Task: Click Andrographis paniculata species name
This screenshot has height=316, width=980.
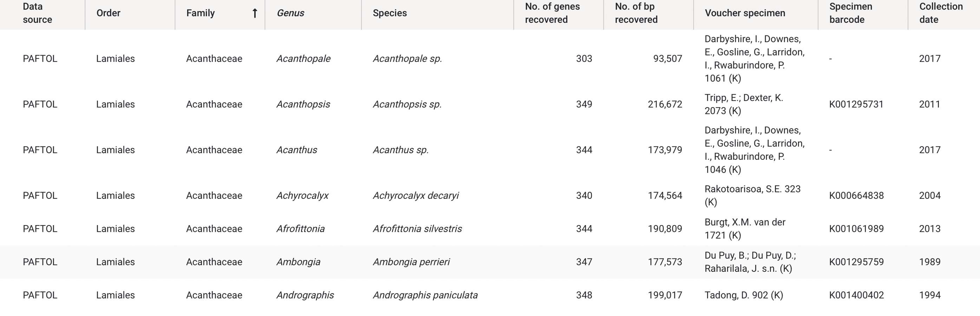Action: click(425, 295)
